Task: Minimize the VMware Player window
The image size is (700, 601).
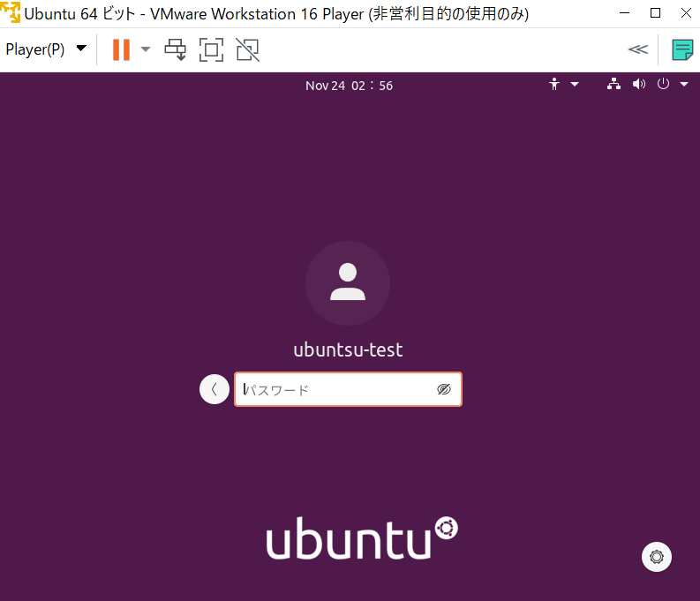Action: [x=625, y=13]
